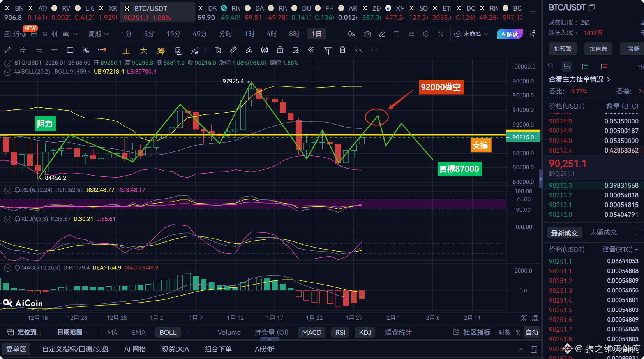Collapse the BTC/USDT price info row
The width and height of the screenshot is (644, 359).
[x=7, y=63]
